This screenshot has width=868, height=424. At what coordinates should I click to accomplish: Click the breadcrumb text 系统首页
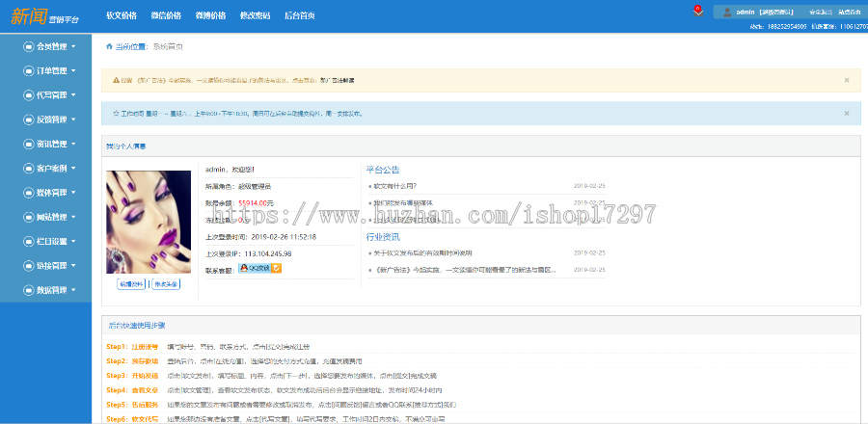168,47
